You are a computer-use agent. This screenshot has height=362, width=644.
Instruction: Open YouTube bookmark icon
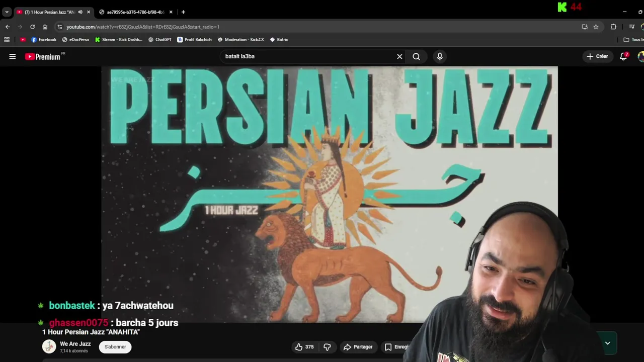[x=23, y=40]
